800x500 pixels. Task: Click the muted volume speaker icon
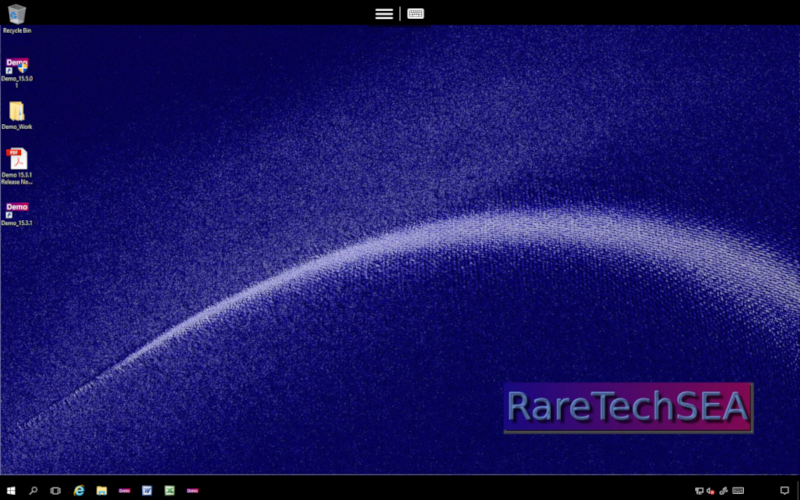point(711,490)
